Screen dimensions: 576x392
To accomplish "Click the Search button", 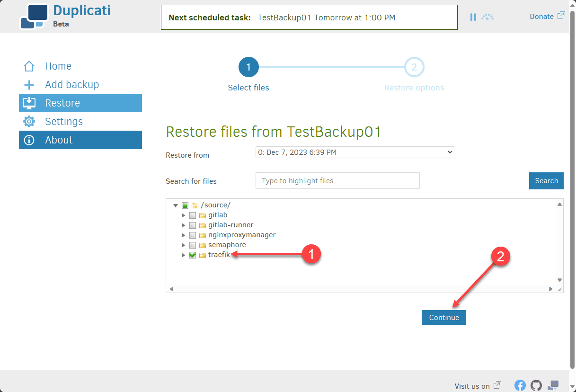I will tap(546, 181).
